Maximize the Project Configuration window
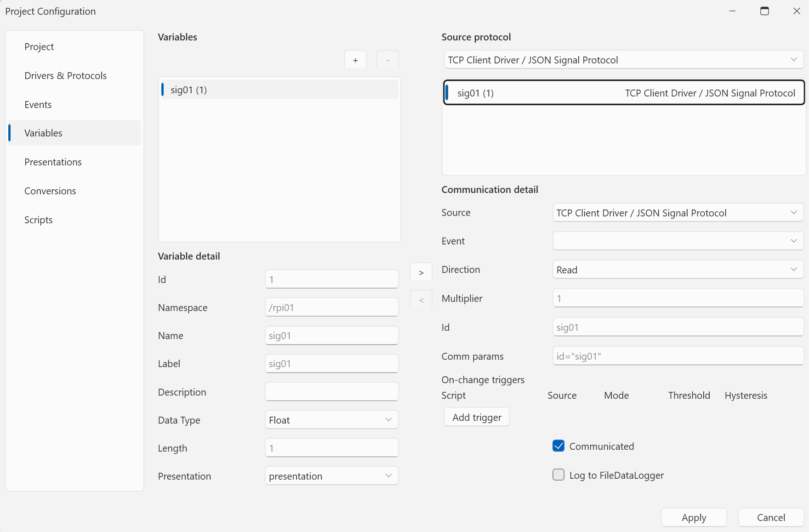This screenshot has width=809, height=532. [764, 11]
